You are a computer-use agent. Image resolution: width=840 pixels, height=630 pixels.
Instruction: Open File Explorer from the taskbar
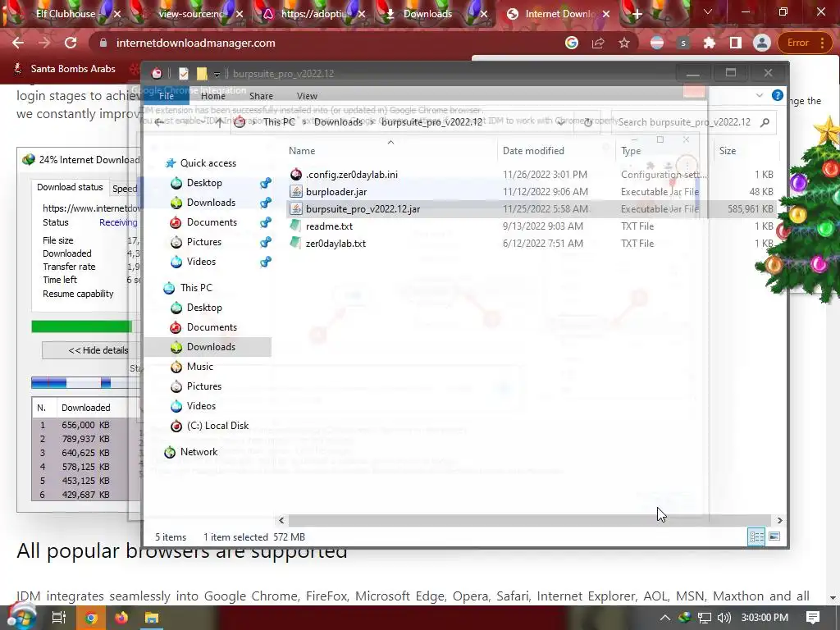click(152, 618)
